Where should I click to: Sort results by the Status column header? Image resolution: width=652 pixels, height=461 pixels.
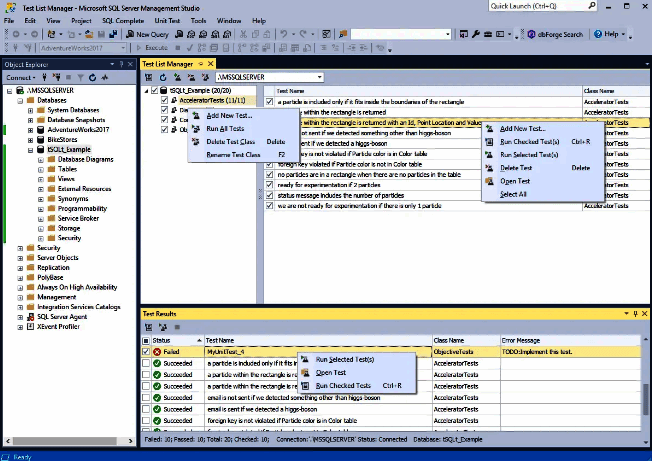click(x=162, y=340)
